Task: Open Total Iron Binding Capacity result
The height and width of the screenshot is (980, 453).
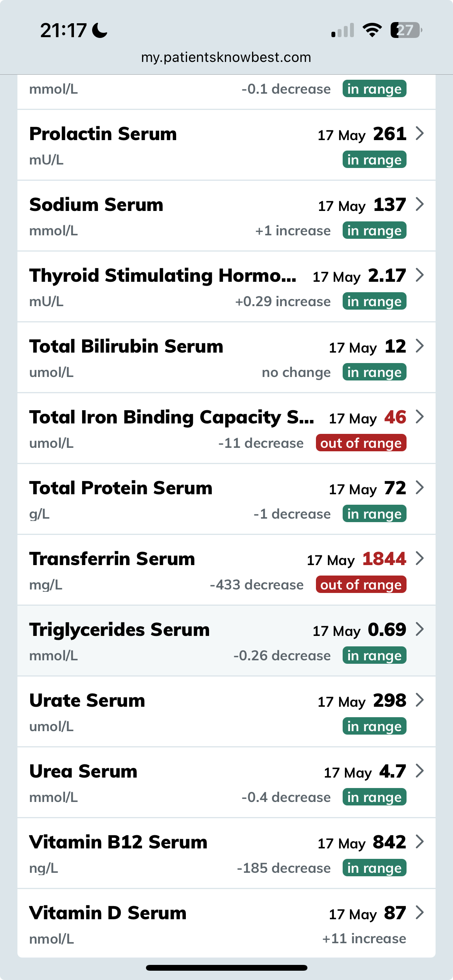Action: pyautogui.click(x=171, y=418)
